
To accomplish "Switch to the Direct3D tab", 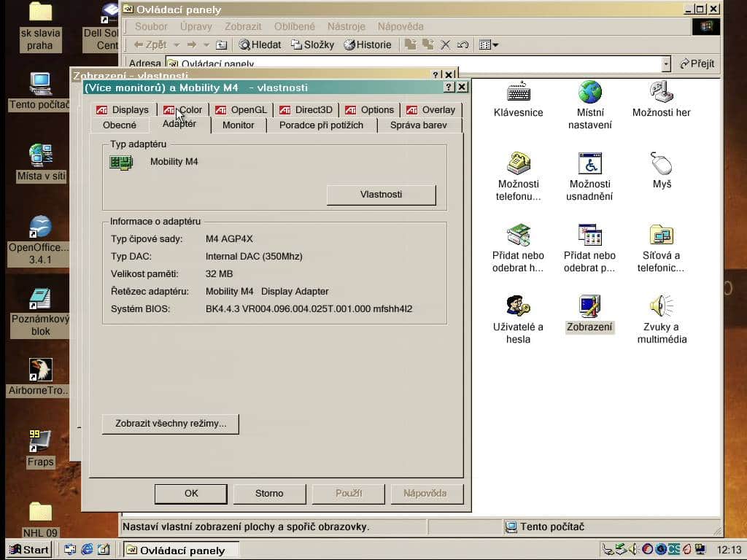I will click(306, 110).
